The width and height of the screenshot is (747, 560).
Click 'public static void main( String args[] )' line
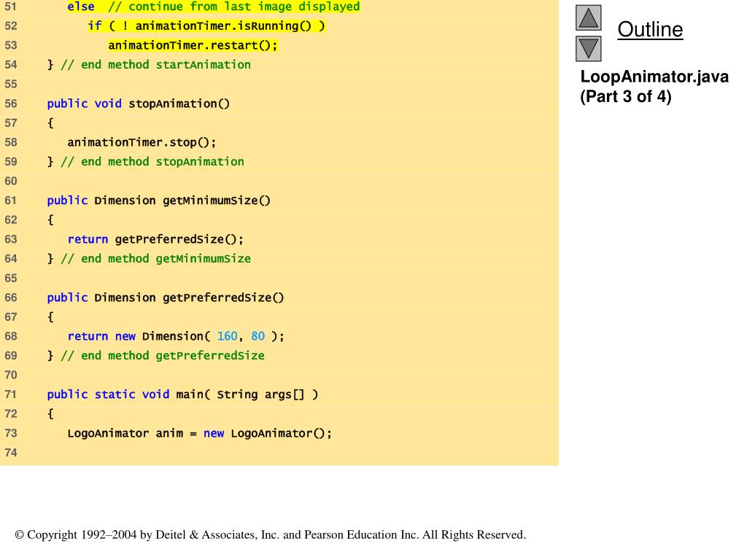[182, 394]
